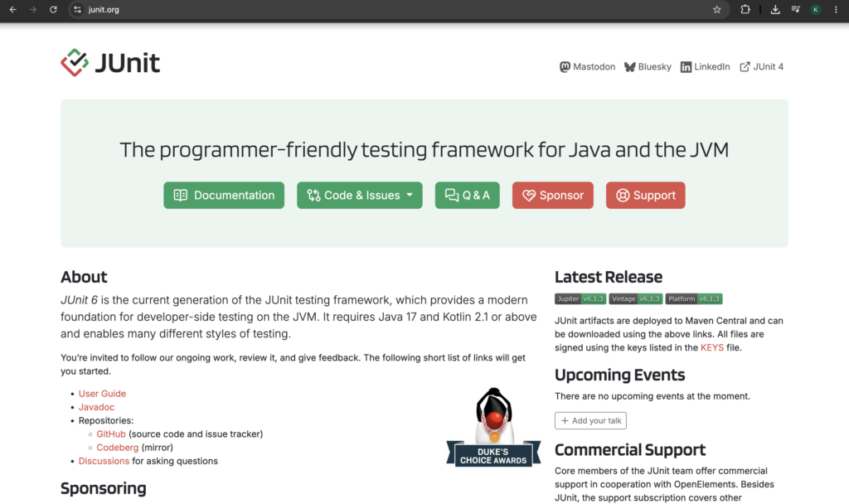Click the Sponsoring heading
This screenshot has width=849, height=504.
pos(104,488)
